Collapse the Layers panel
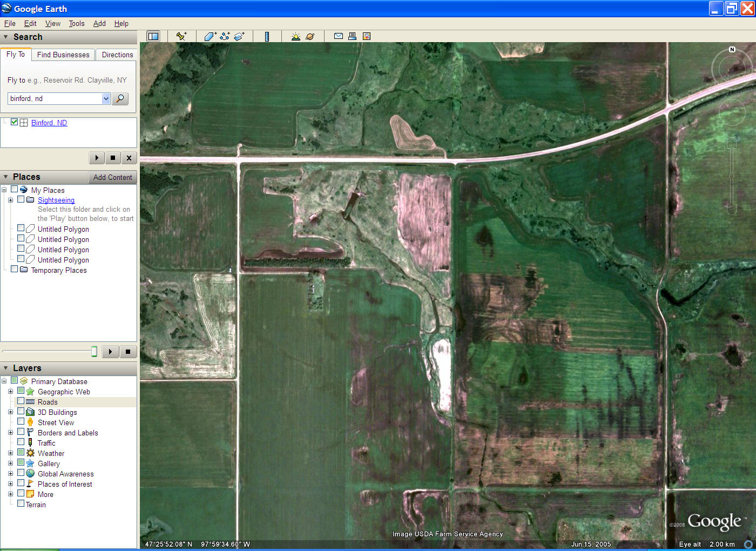The width and height of the screenshot is (756, 551). [6, 368]
